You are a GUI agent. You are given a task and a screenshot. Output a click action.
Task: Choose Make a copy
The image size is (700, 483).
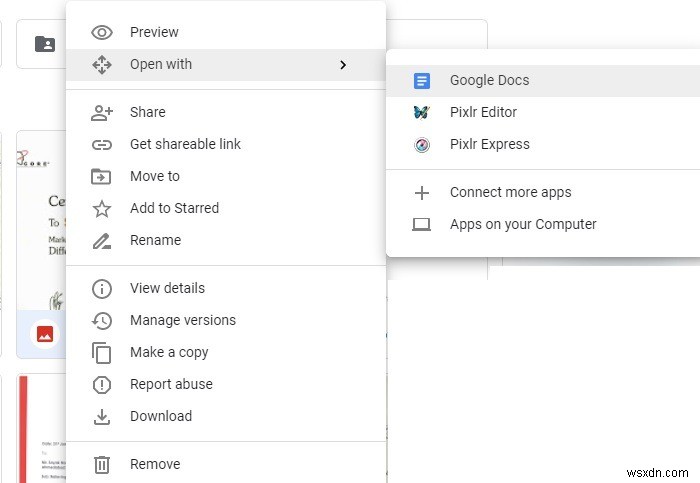(226, 353)
